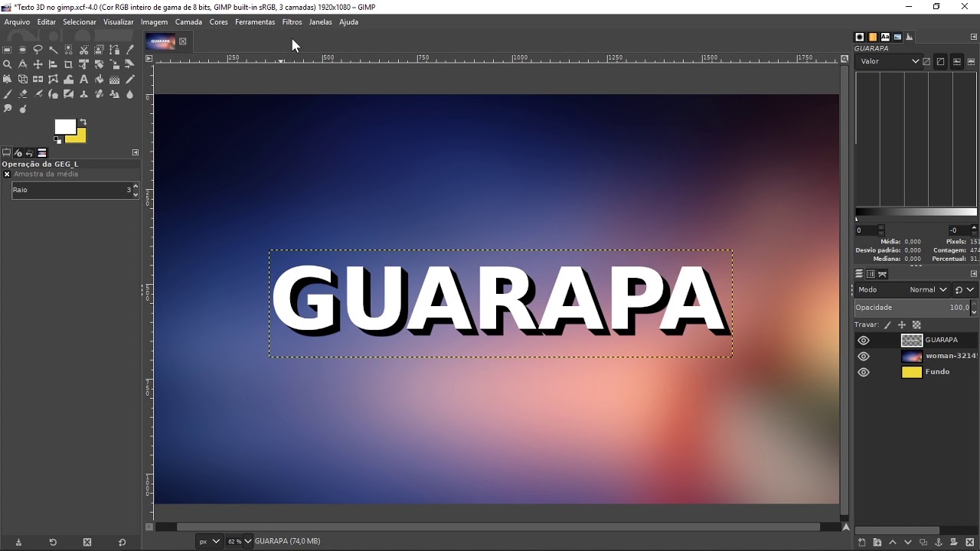Create a new layer in Layers panel
980x551 pixels.
click(861, 543)
